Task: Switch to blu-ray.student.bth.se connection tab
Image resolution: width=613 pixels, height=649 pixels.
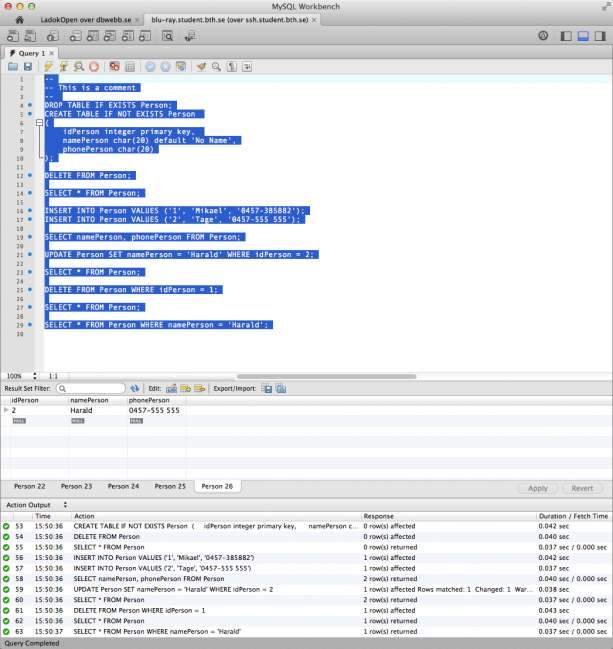Action: (x=230, y=20)
